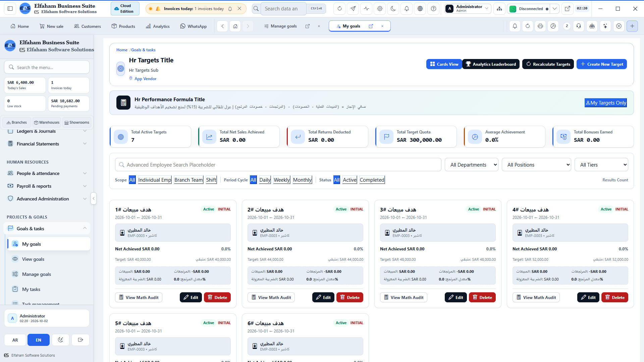The width and height of the screenshot is (644, 362).
Task: Click View Math Audit on target 1#
Action: coord(139,297)
